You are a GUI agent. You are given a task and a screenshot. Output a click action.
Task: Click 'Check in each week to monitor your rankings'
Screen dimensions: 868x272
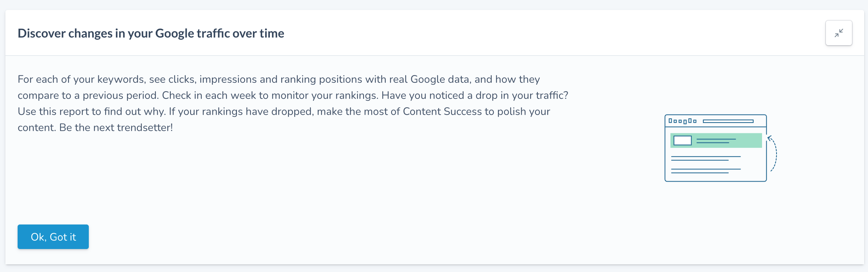(x=270, y=95)
